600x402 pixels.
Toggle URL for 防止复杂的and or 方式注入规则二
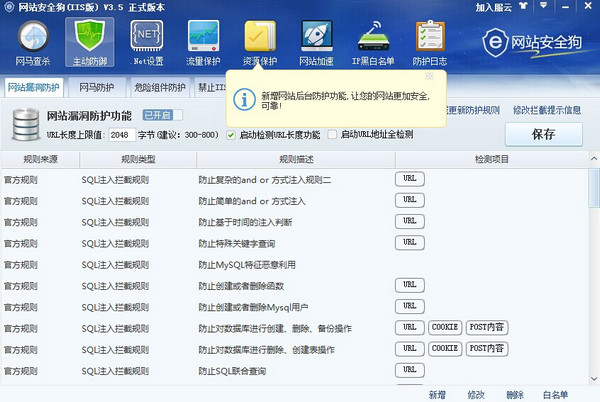[x=409, y=179]
